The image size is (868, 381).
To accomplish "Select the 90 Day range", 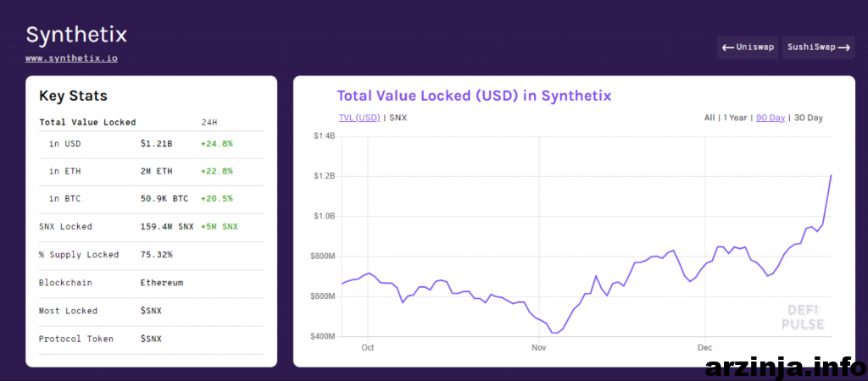I will (770, 118).
